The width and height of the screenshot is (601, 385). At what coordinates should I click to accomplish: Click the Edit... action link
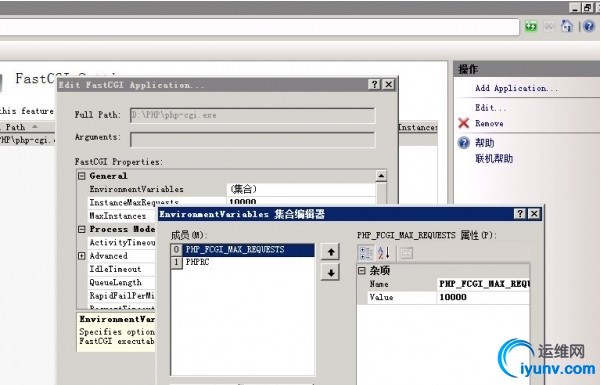pos(491,108)
